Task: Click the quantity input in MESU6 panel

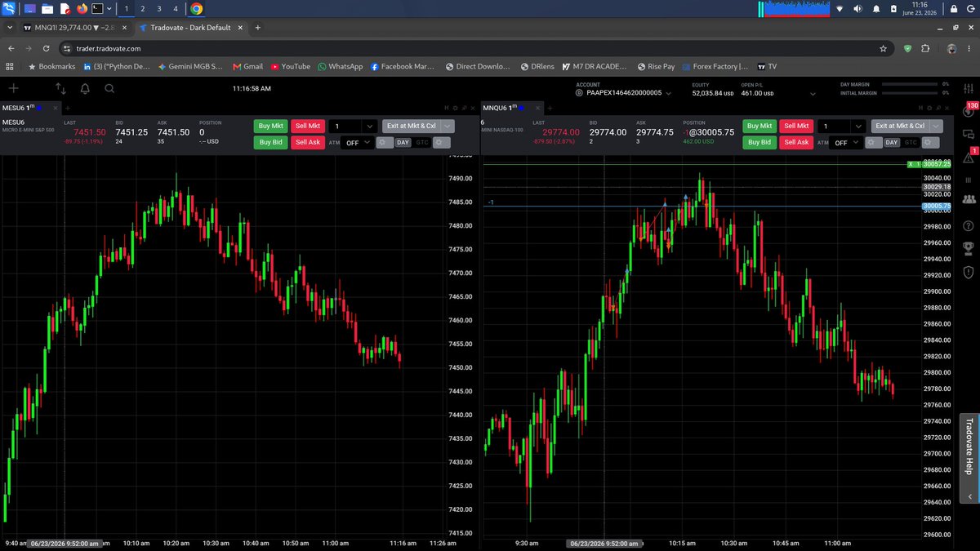Action: tap(345, 127)
